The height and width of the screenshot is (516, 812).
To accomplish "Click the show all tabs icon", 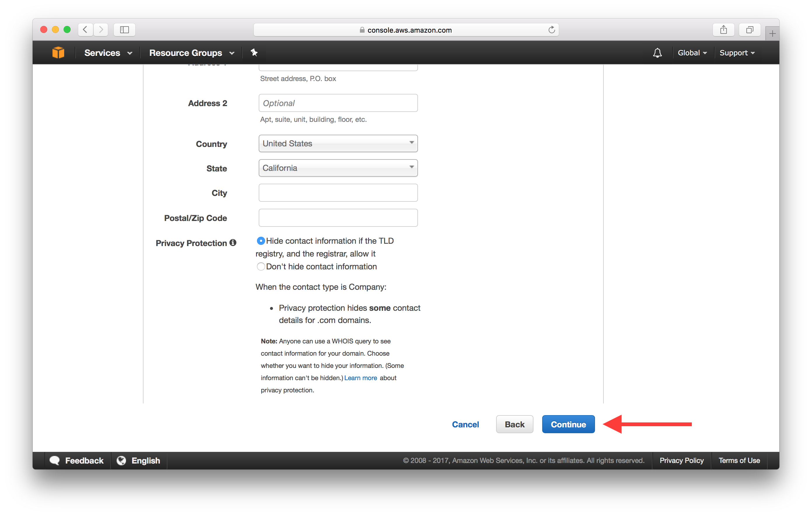I will 749,30.
